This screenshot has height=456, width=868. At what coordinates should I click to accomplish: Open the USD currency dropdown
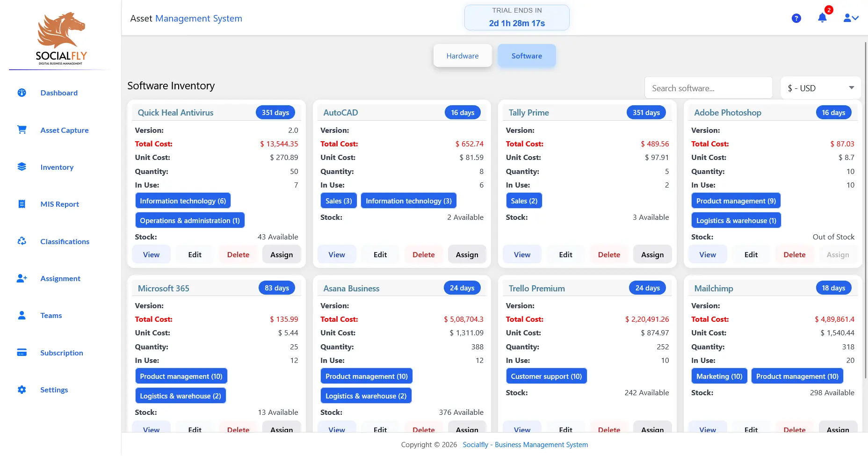tap(820, 88)
